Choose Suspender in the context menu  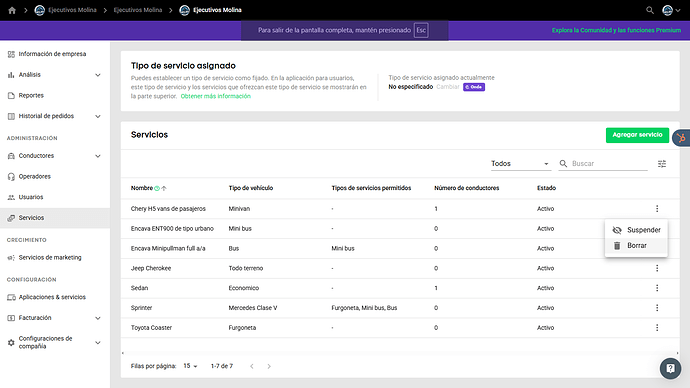pyautogui.click(x=636, y=230)
